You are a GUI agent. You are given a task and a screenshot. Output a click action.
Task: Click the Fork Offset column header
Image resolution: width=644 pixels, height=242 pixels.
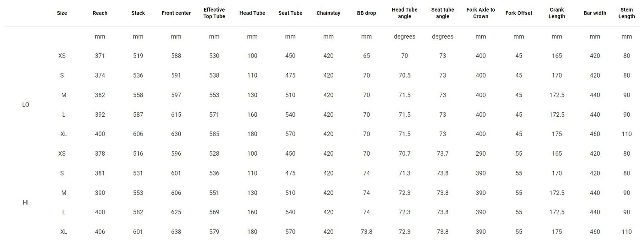(519, 13)
